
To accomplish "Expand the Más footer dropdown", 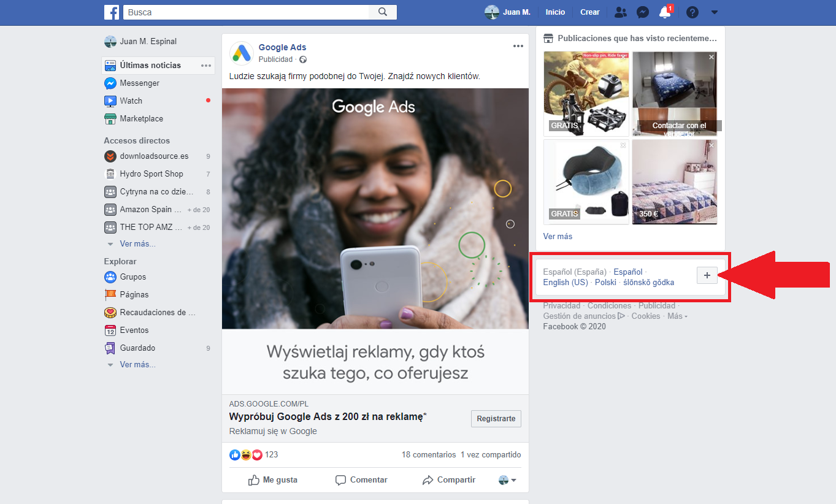I will pyautogui.click(x=677, y=316).
